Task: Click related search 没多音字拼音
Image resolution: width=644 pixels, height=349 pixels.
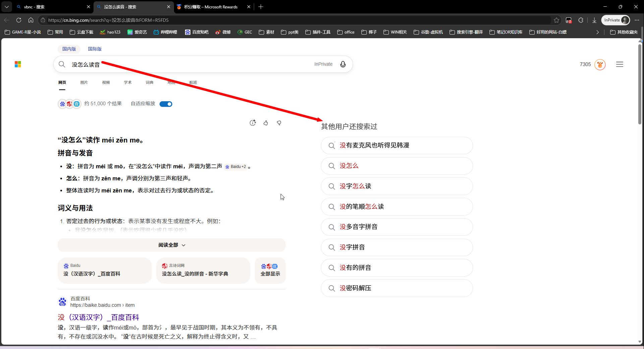Action: point(397,227)
